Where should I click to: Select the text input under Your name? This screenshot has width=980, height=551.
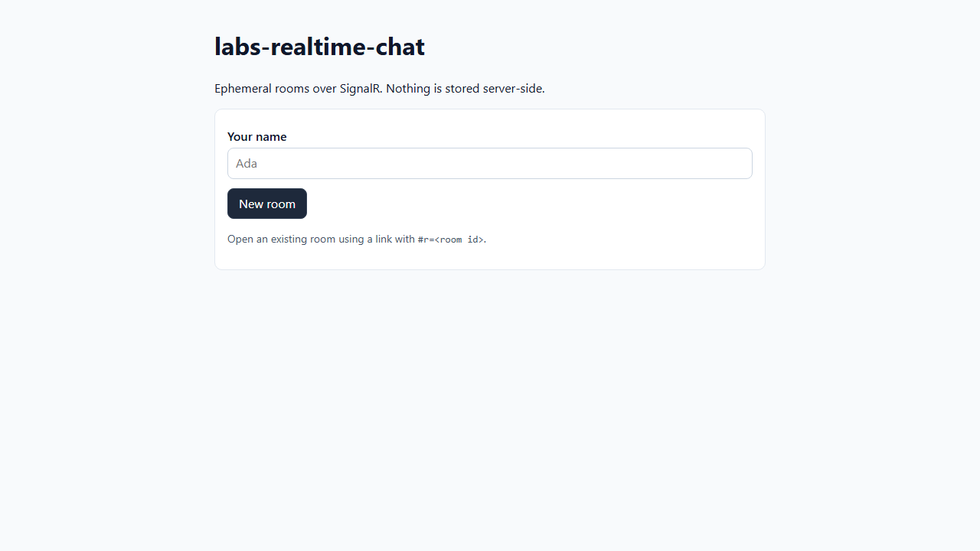[x=489, y=163]
